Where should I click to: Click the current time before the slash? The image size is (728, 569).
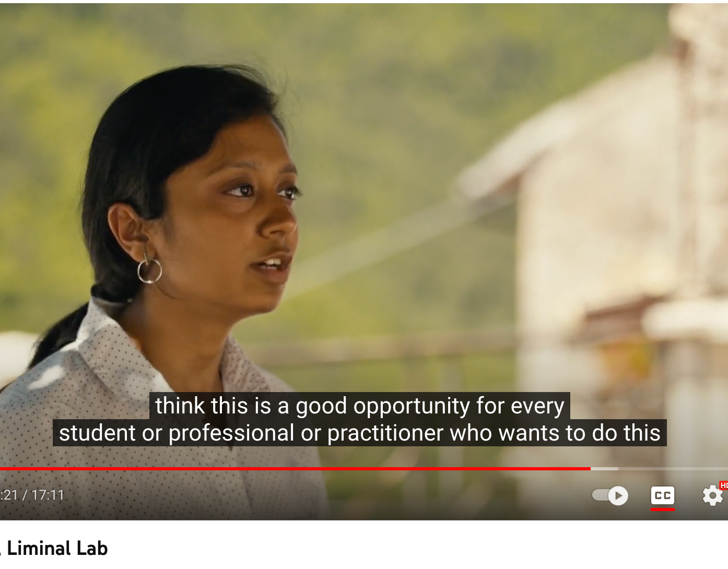[9, 495]
